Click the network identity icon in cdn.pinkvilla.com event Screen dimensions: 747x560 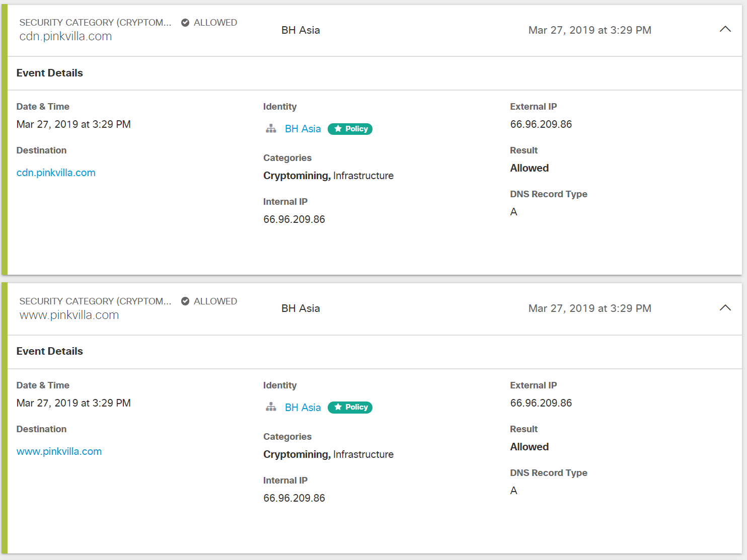(x=271, y=129)
